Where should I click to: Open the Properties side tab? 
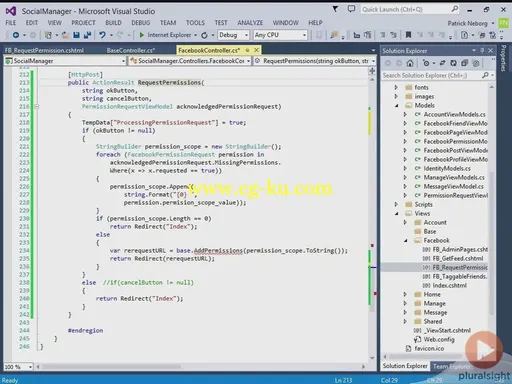503,58
